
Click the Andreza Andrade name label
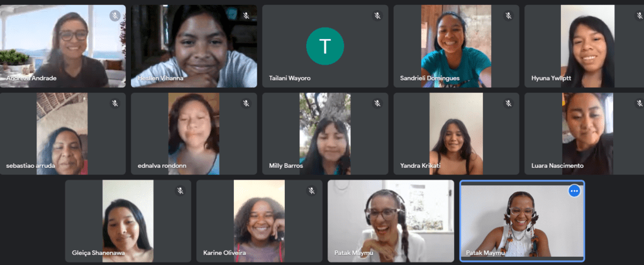[x=31, y=78]
